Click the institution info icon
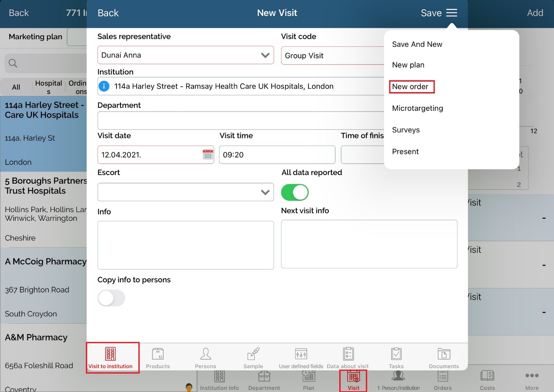The width and height of the screenshot is (554, 392). point(104,86)
